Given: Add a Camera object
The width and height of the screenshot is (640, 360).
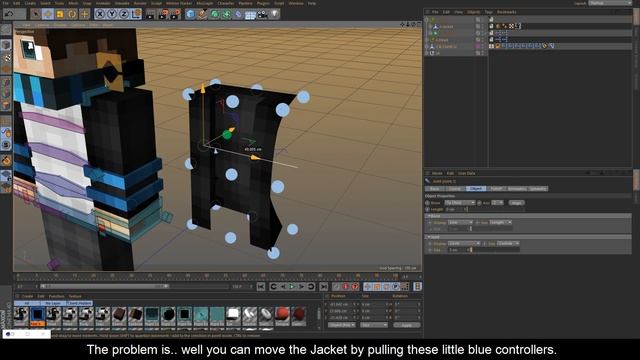Looking at the screenshot, I should (262, 14).
